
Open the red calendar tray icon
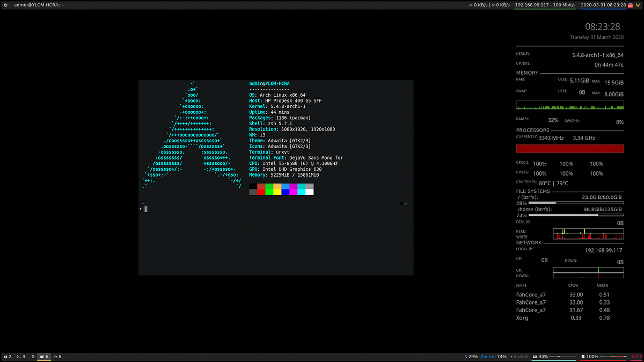coord(631,5)
